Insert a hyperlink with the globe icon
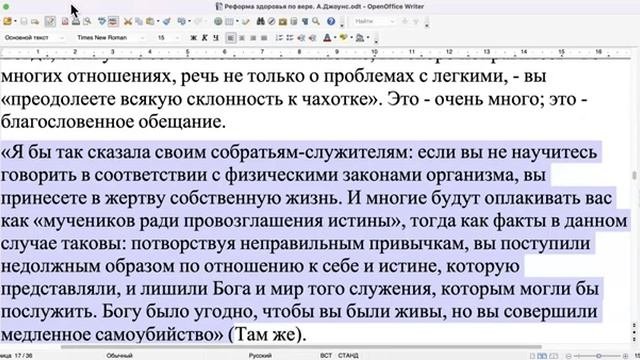Screen dimensions: 640x360 pyautogui.click(x=218, y=21)
